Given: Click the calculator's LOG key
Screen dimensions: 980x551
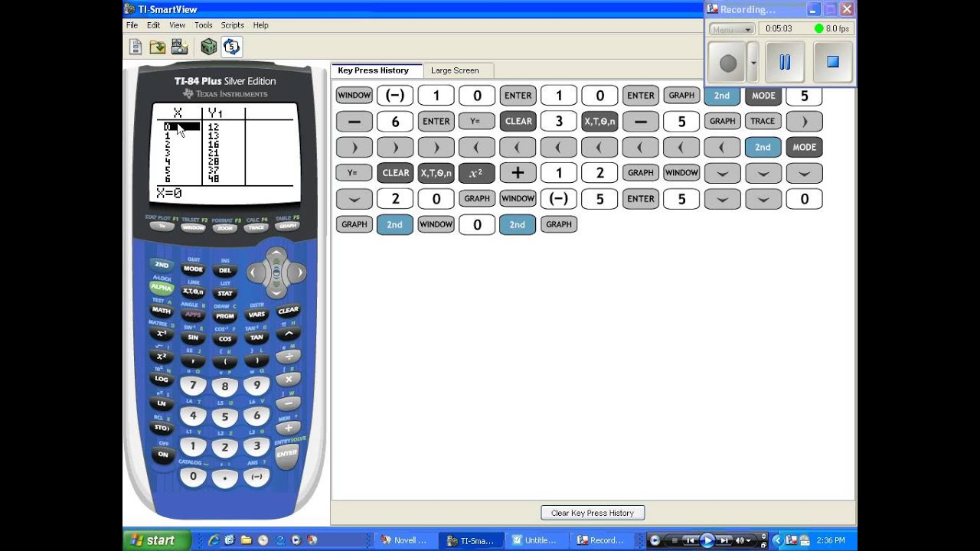Looking at the screenshot, I should [x=161, y=380].
